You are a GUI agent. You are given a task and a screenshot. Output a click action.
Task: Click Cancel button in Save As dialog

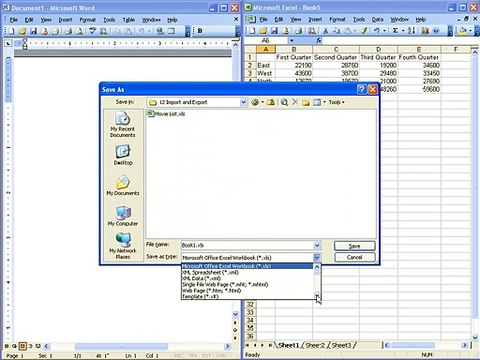pos(355,257)
